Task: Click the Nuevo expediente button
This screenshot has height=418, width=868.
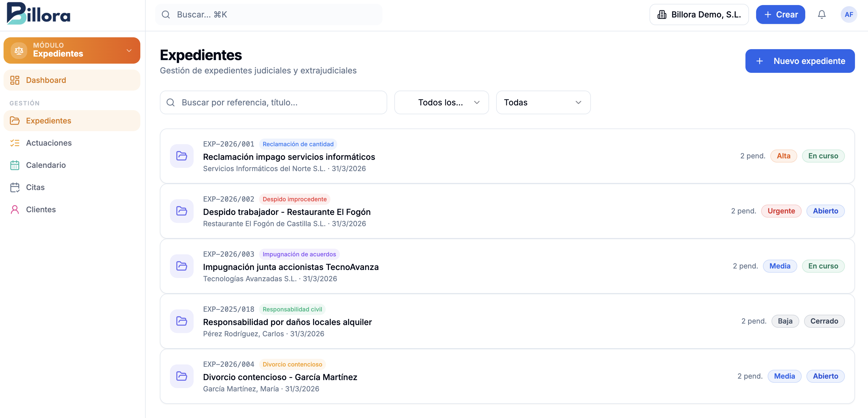Action: click(800, 61)
